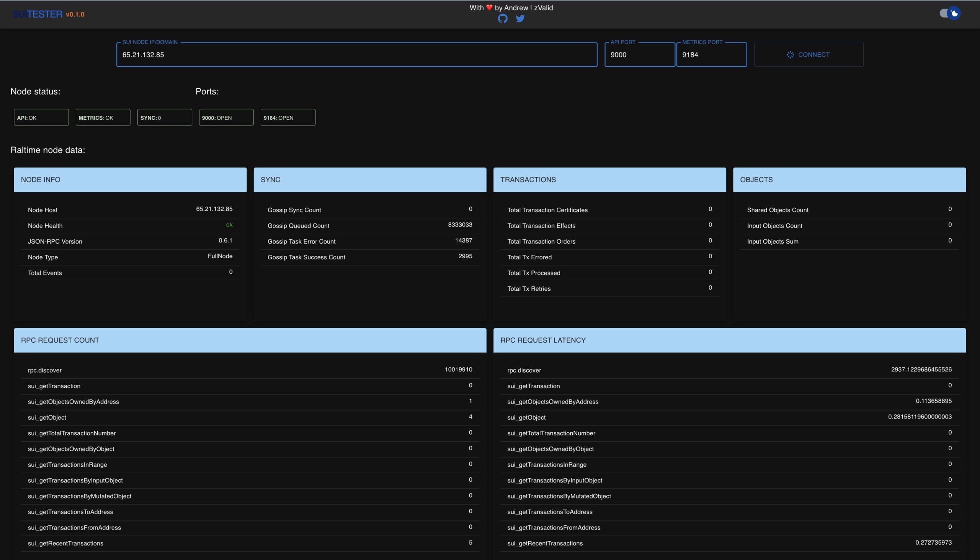980x560 pixels.
Task: Click the SUI Node IP/Domain field
Action: pos(356,55)
